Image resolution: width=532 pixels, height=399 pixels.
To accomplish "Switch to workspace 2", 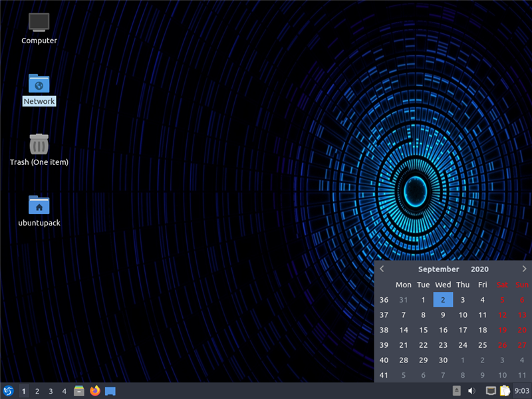I will (x=37, y=391).
